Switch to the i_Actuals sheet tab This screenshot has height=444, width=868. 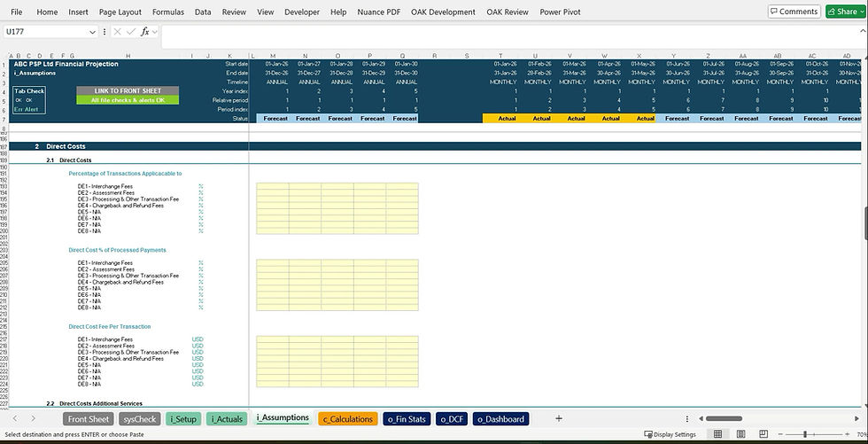click(x=227, y=419)
